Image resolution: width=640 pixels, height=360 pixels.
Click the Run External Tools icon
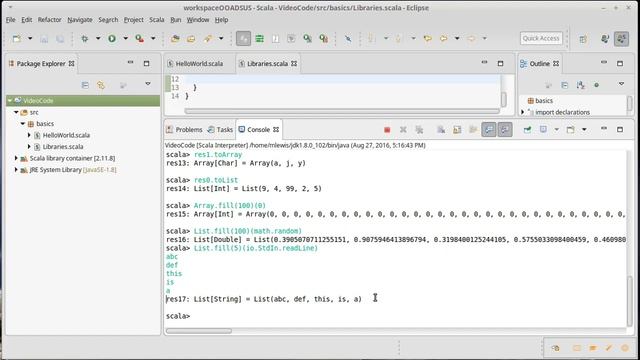pyautogui.click(x=140, y=38)
